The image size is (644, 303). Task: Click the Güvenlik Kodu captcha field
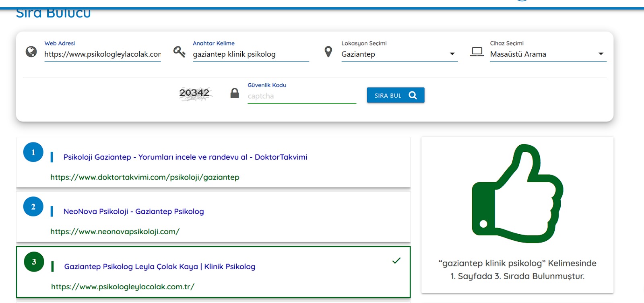pyautogui.click(x=301, y=96)
